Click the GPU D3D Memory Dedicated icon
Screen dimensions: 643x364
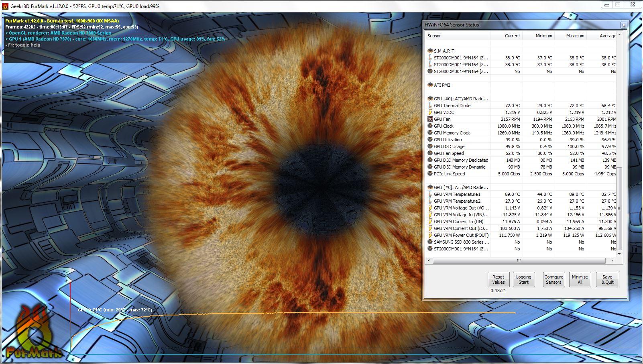[x=430, y=160]
